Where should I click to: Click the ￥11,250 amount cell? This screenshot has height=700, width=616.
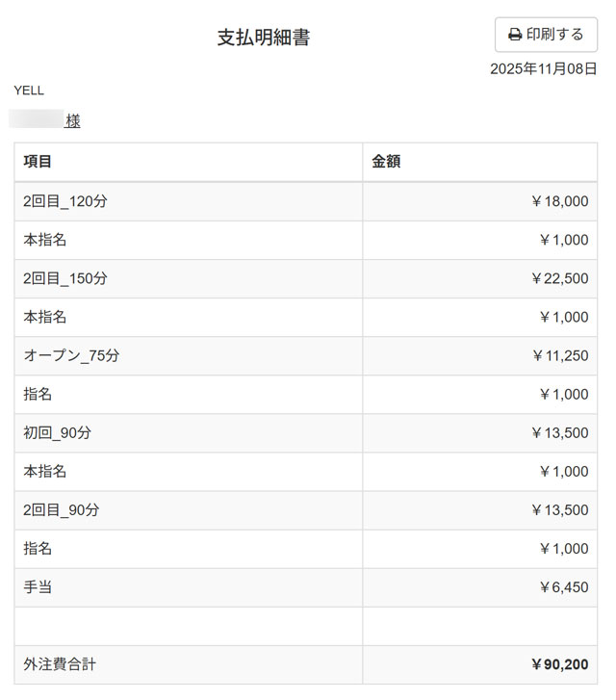tap(559, 355)
